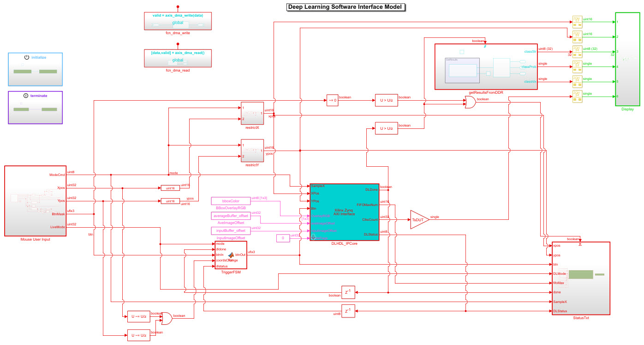Viewport: 644px width, 345px height.
Task: Click the trigger port icon atop StatusTxt
Action: (580, 243)
